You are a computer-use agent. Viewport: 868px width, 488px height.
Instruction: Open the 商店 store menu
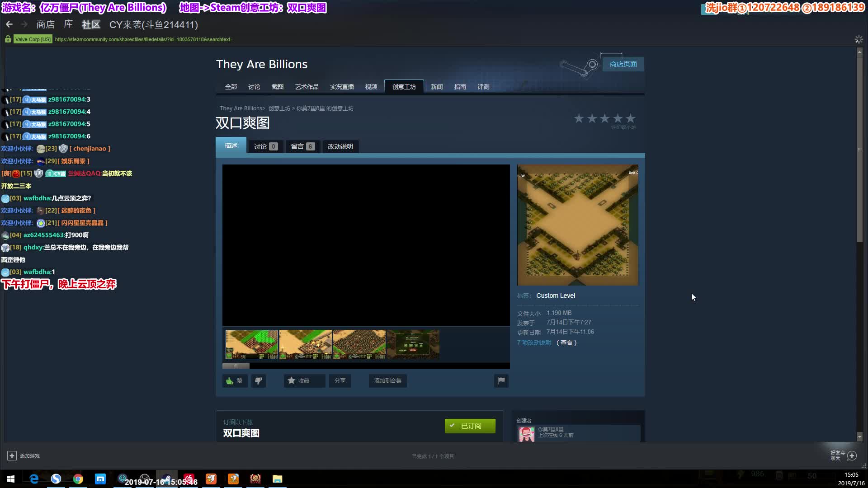click(45, 24)
